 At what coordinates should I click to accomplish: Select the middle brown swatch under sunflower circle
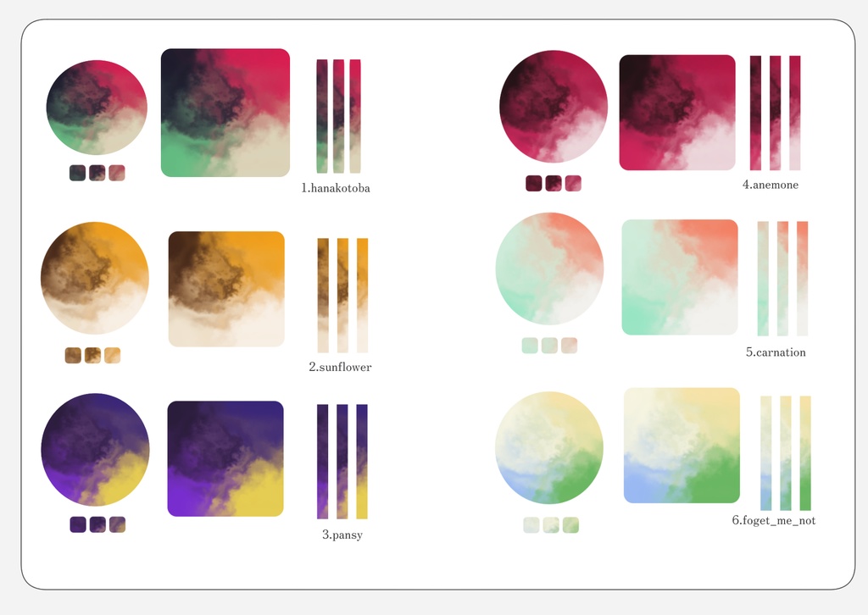point(92,355)
